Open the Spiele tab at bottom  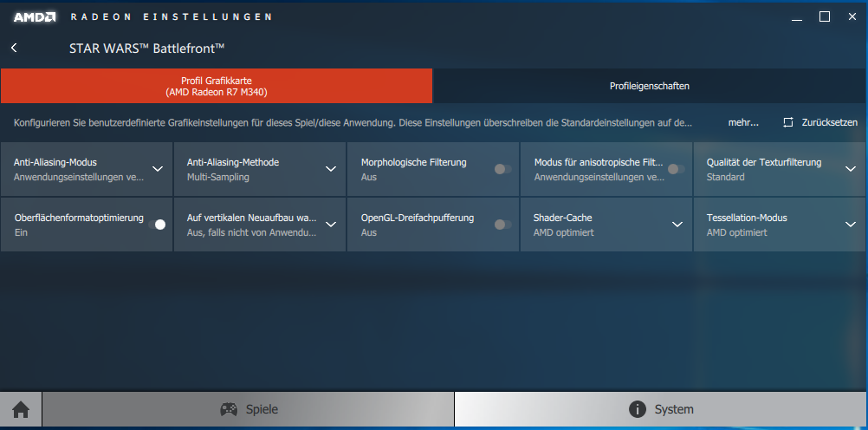click(x=248, y=409)
